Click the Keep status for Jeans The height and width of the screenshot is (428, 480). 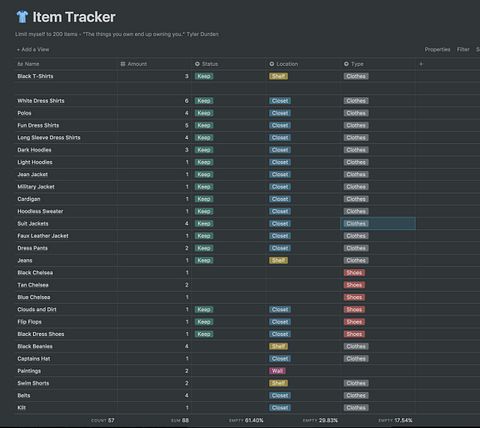(204, 260)
